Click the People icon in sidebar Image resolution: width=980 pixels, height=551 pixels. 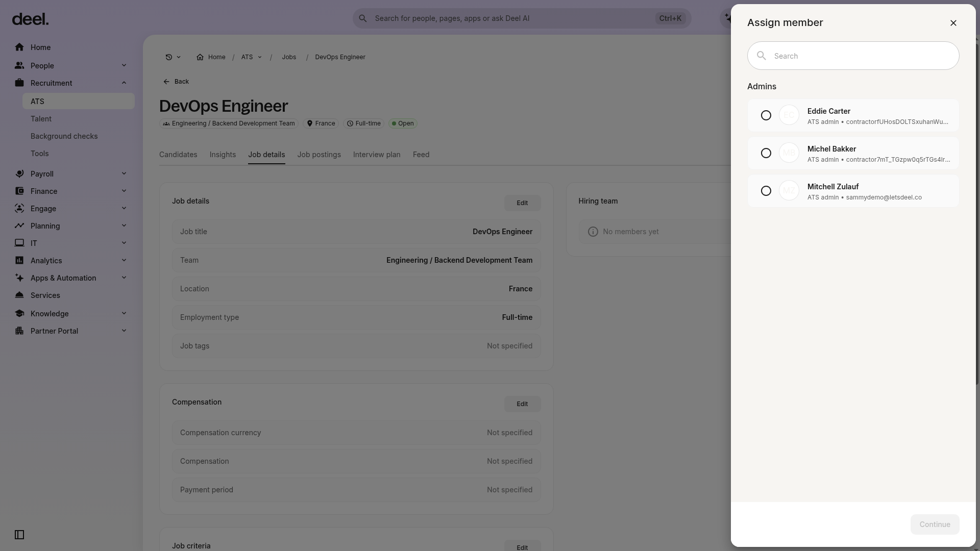point(19,65)
